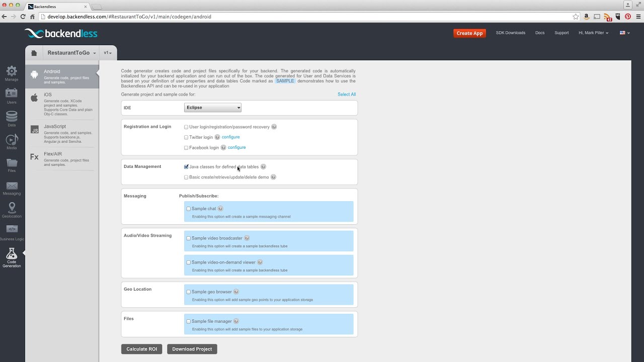Screen dimensions: 644x362
Task: Open the Docs menu item
Action: point(540,33)
